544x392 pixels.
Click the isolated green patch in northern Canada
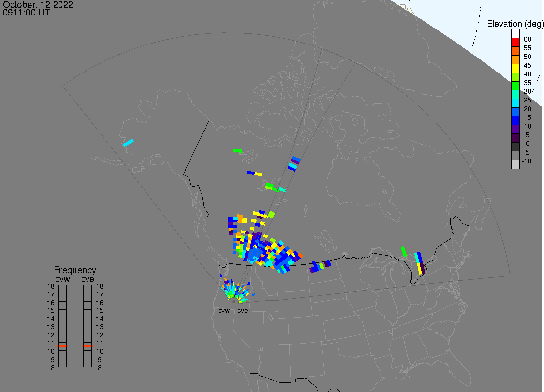click(237, 151)
